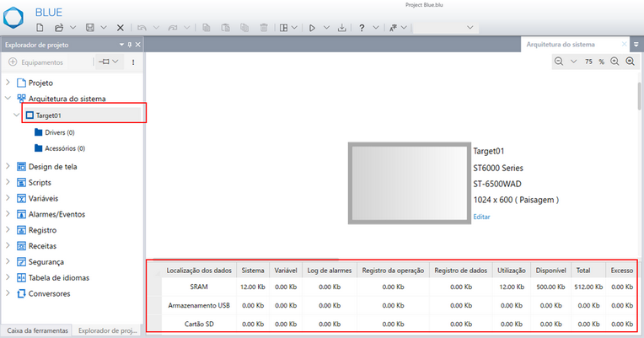Image resolution: width=644 pixels, height=338 pixels.
Task: Click the Save project icon
Action: click(x=90, y=28)
